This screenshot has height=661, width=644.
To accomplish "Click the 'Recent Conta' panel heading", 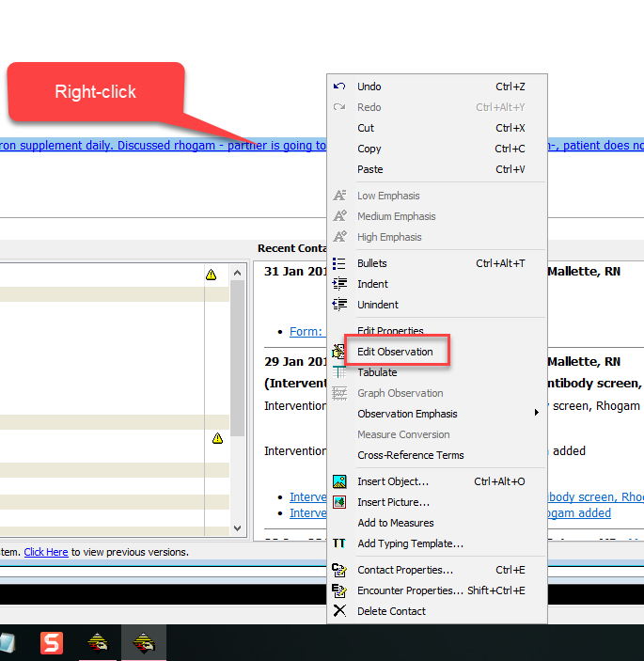I will (292, 248).
